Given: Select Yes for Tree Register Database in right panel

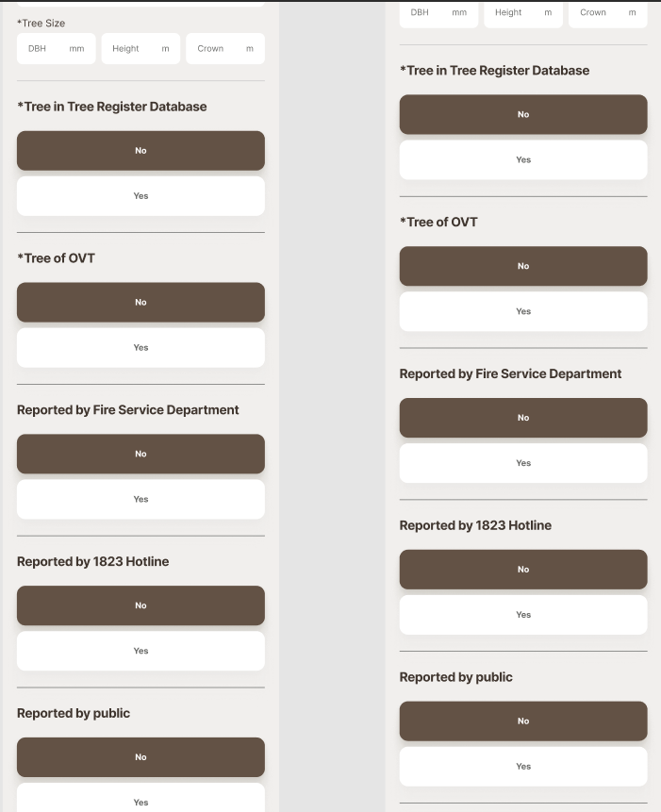Looking at the screenshot, I should pos(523,160).
